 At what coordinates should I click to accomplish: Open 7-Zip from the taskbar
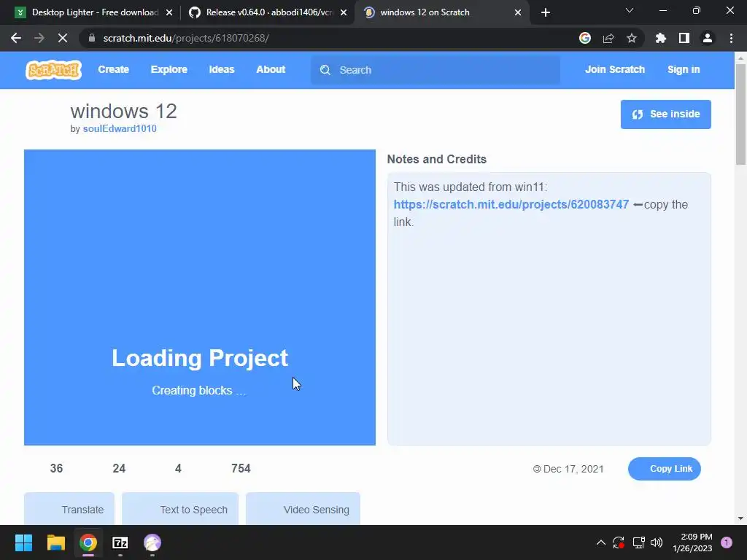(120, 542)
